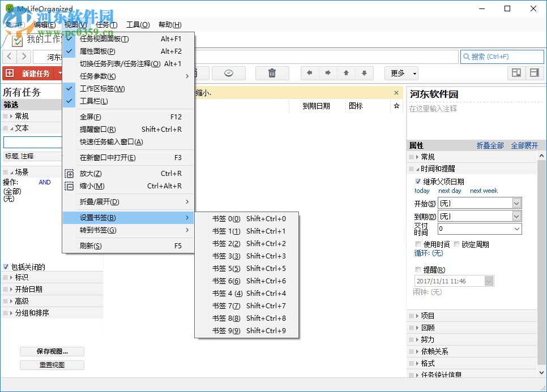547x392 pixels.
Task: Delete the selected task with trash icon
Action: coord(272,73)
